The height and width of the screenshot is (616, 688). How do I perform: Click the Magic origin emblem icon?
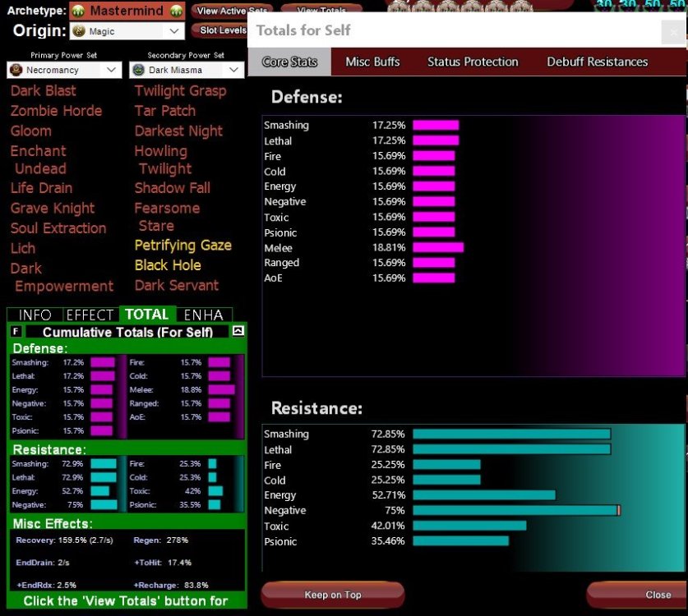point(79,31)
